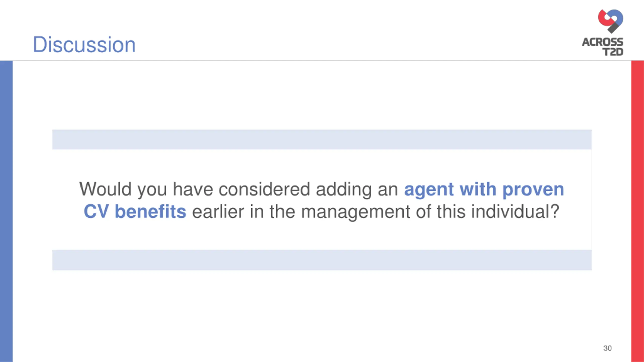The image size is (644, 362).
Task: Click the gray tip of the logo symbol
Action: [613, 28]
